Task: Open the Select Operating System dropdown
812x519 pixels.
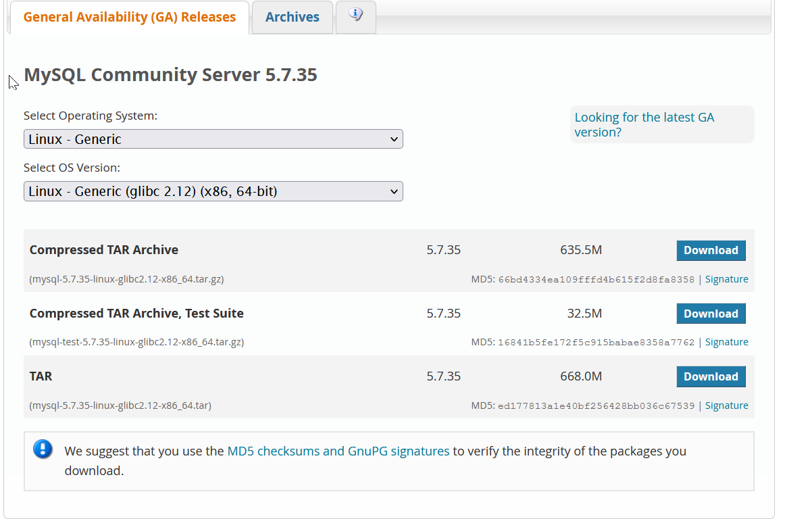Action: (x=213, y=139)
